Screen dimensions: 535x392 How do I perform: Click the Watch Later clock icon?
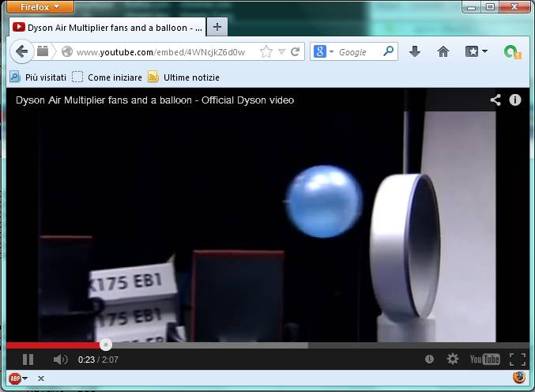(429, 360)
